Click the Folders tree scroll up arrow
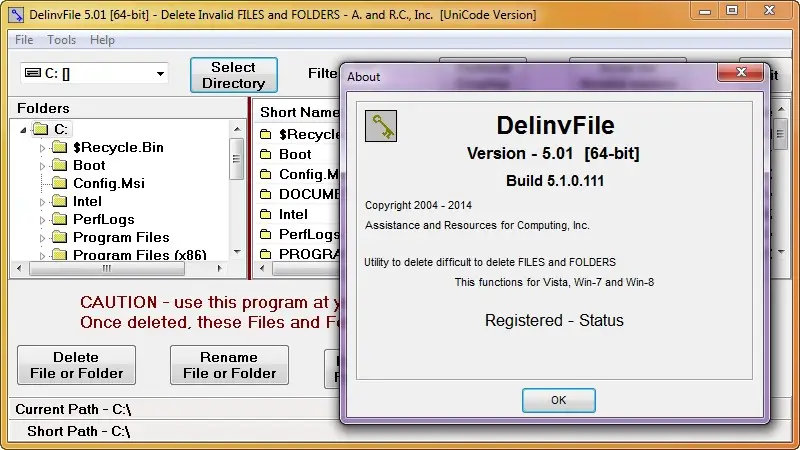 237,129
